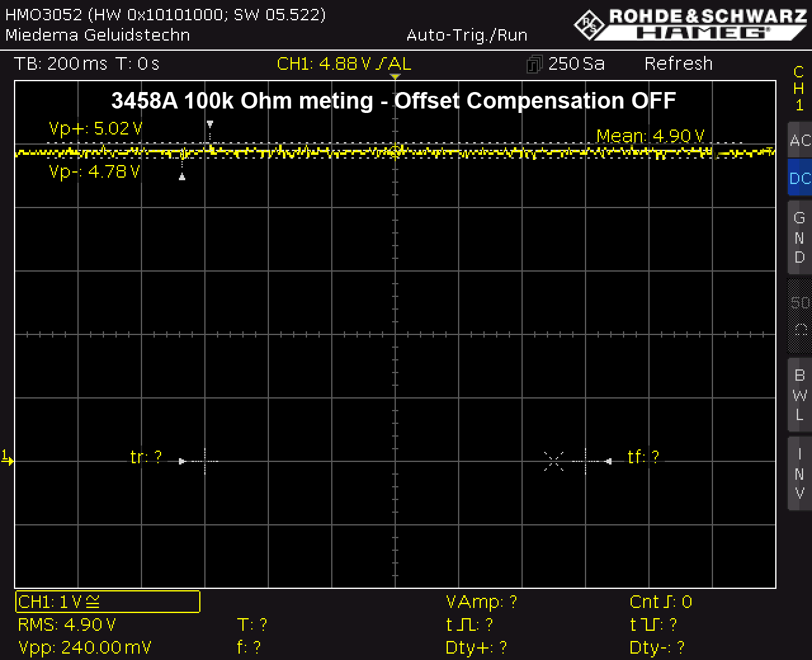This screenshot has width=812, height=660.
Task: Click the positive pulse width measurement
Action: [x=469, y=625]
